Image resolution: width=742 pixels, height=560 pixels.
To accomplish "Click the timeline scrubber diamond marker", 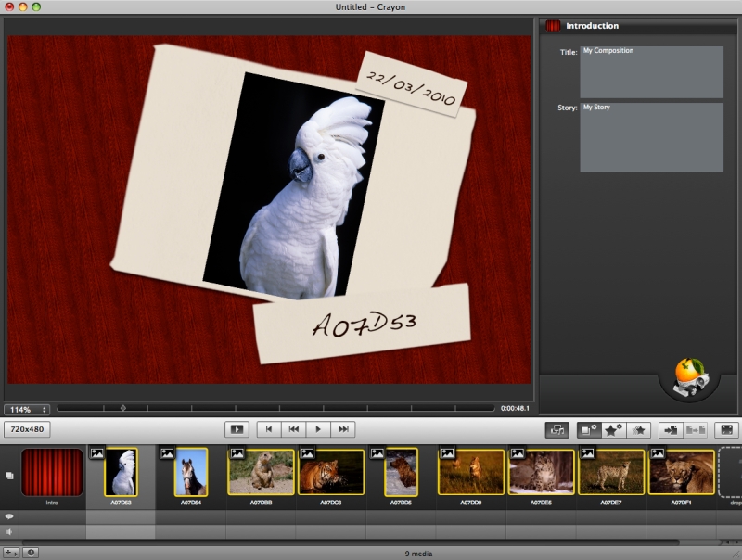I will (x=123, y=408).
